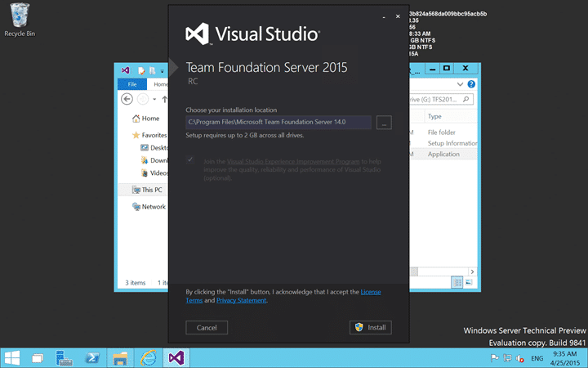The image size is (588, 368).
Task: Close the Visual Studio installer window
Action: tap(398, 16)
